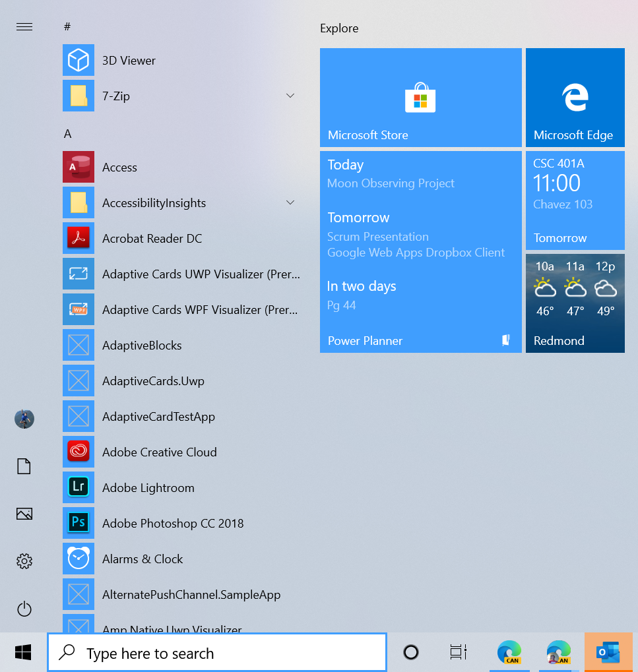
Task: Click the AccessibilityInsights folder icon
Action: click(x=79, y=202)
